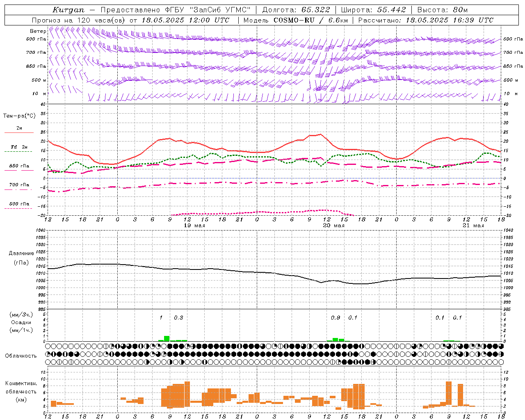This screenshot has width=525, height=420.
Task: Click '850 гПа' in temperature legend
Action: point(19,166)
